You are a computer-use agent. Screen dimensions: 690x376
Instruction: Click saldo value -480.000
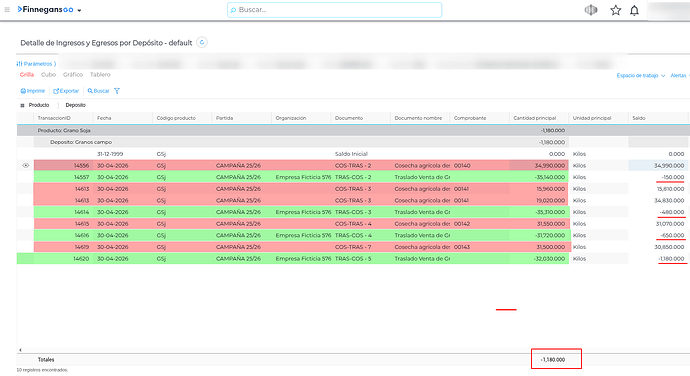pos(672,212)
